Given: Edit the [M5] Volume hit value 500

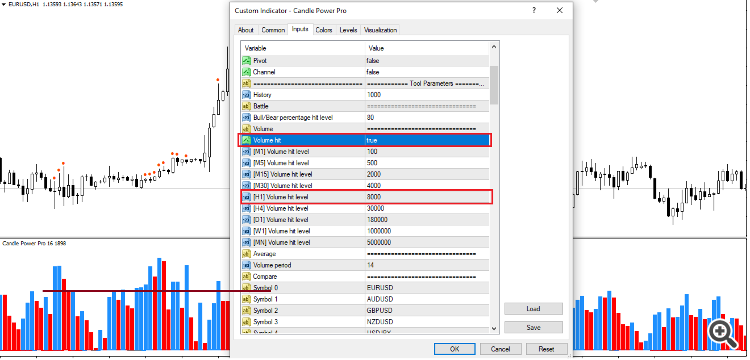Looking at the screenshot, I should (x=372, y=163).
